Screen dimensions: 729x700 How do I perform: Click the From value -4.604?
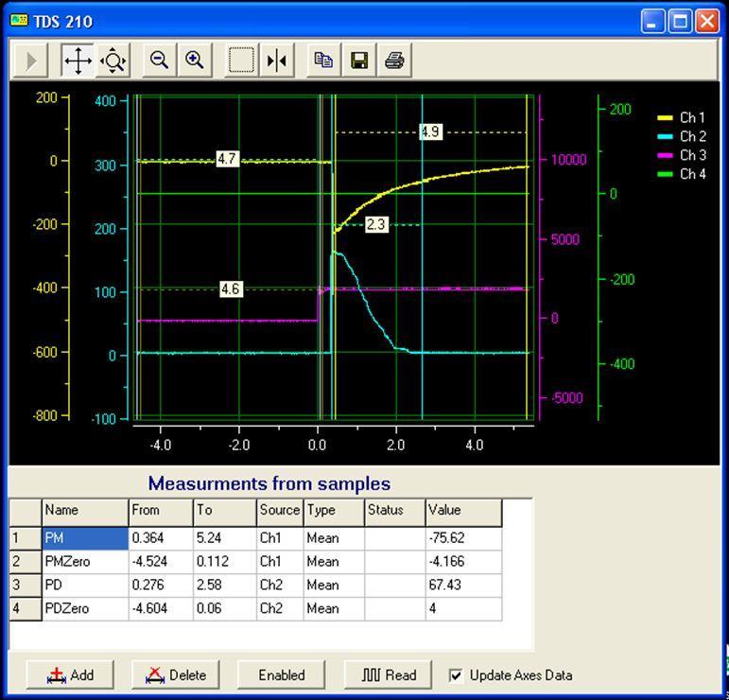tap(161, 609)
